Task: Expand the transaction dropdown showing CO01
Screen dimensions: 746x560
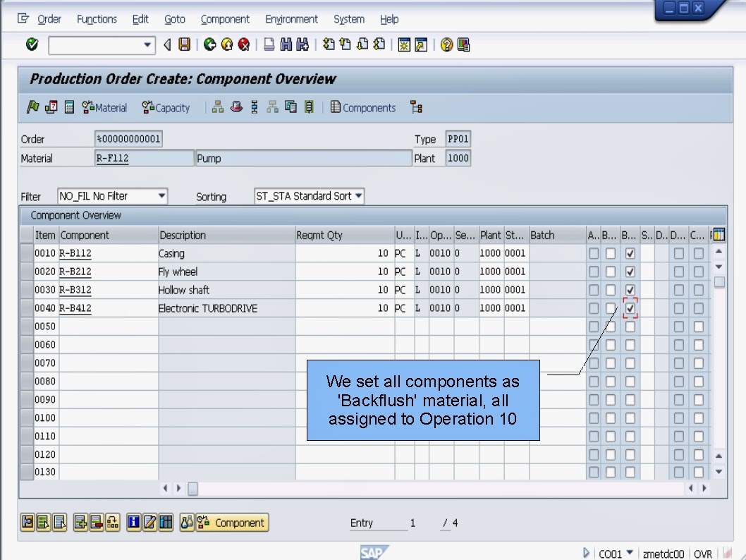Action: click(x=630, y=554)
